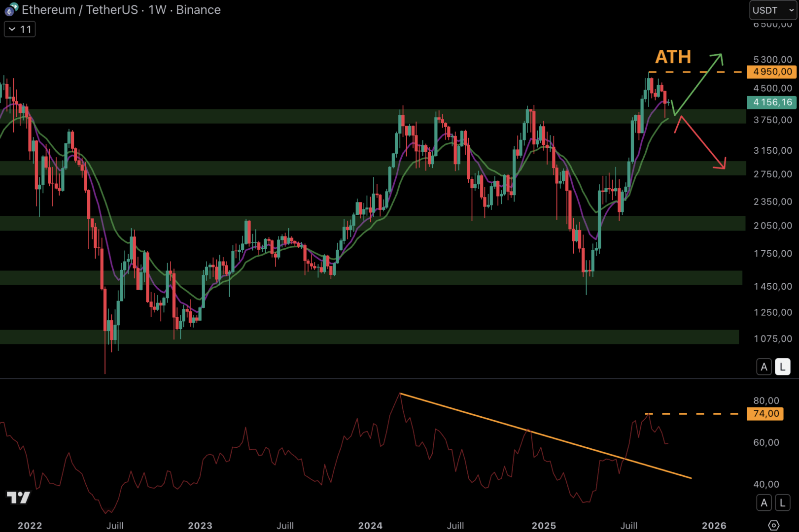This screenshot has height=532, width=799.
Task: Select the green support zone near 2 050,00
Action: pos(370,223)
